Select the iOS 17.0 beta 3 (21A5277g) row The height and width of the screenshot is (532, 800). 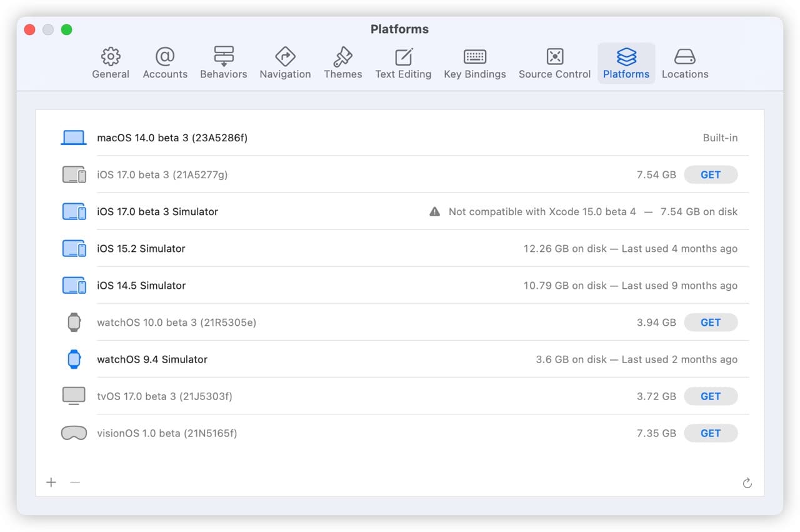pos(400,174)
